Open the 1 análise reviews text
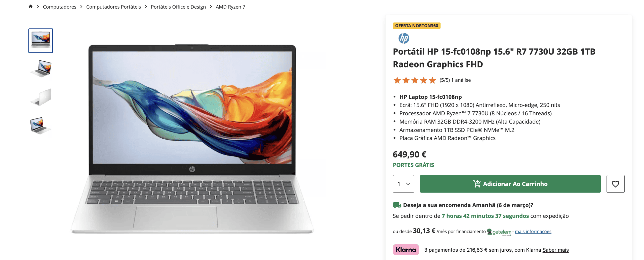The height and width of the screenshot is (260, 644). tap(461, 80)
